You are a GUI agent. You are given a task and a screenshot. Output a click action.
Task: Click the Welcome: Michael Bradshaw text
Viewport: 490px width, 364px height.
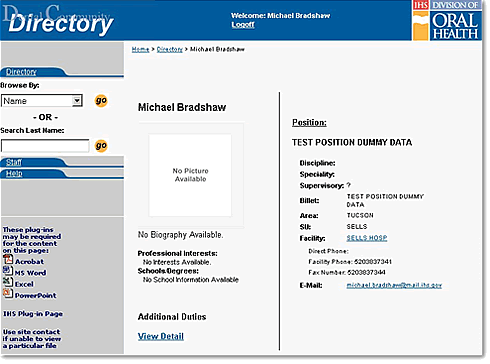[x=281, y=16]
